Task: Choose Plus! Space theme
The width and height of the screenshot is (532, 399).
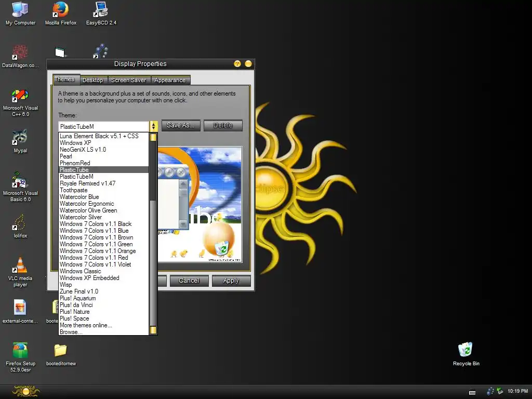Action: 103,318
